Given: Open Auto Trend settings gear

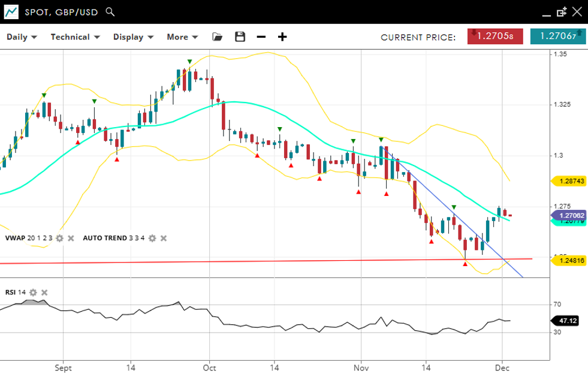Looking at the screenshot, I should pos(152,238).
